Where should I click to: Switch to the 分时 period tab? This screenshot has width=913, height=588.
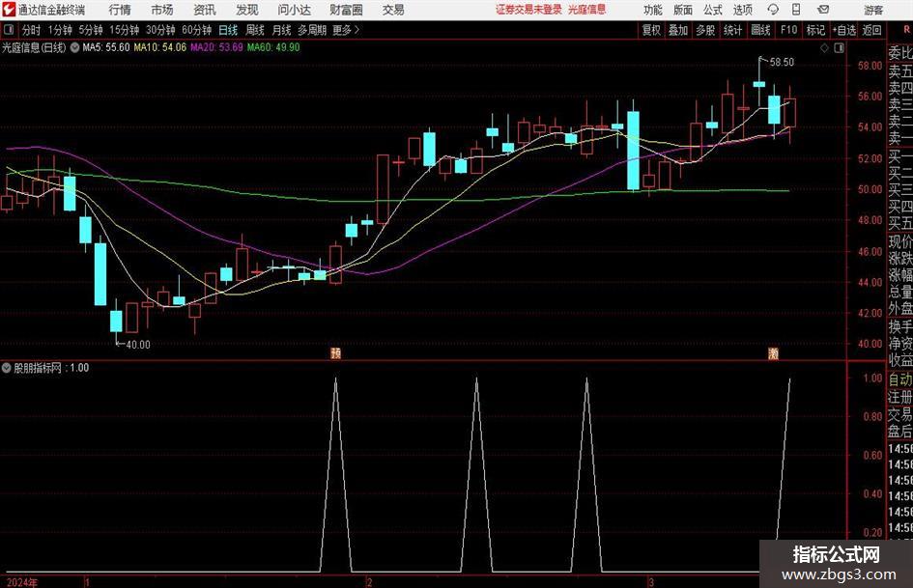tap(32, 30)
